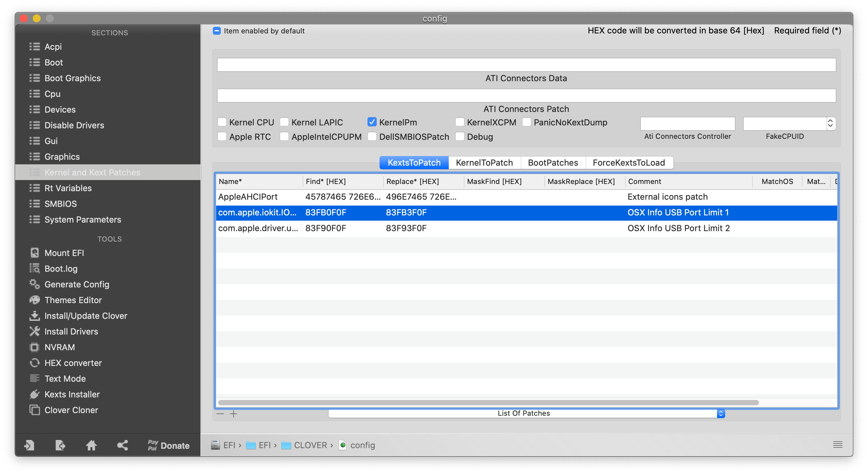Screen dimensions: 868x474
Task: Click the FakeCPUID stepper arrows
Action: pos(830,123)
